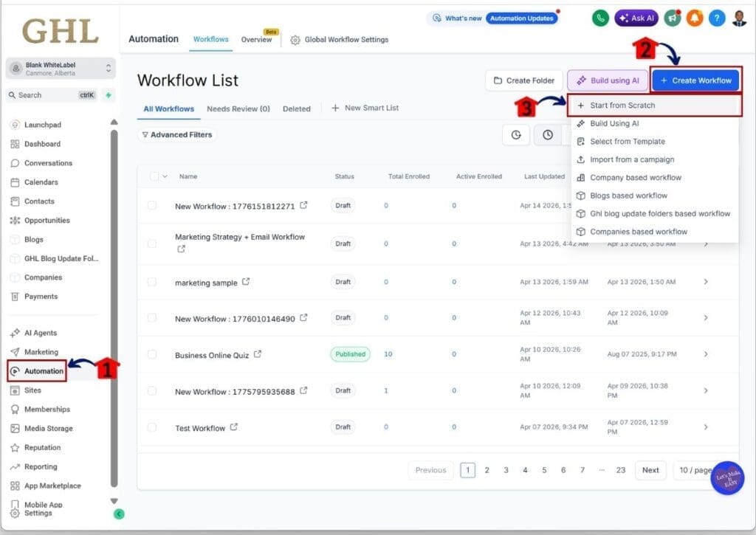
Task: Open Global Workflow Settings
Action: 339,40
